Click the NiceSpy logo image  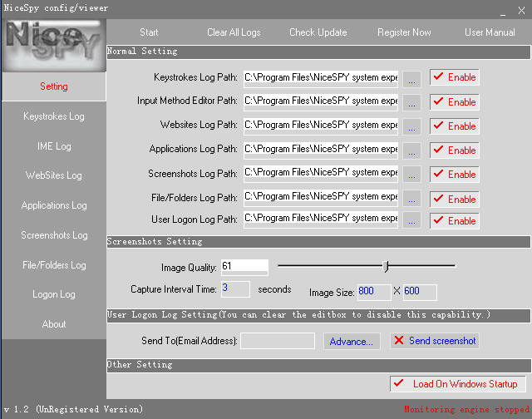click(54, 45)
